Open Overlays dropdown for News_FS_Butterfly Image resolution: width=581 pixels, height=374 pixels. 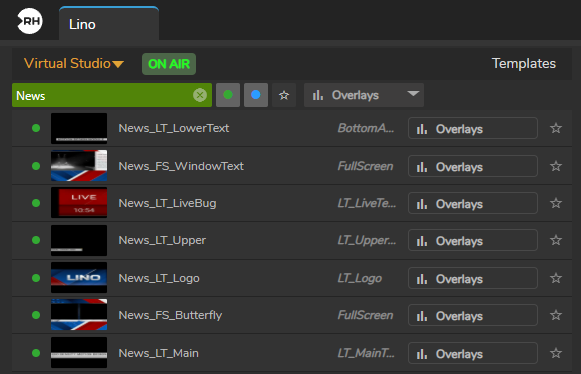(x=473, y=315)
